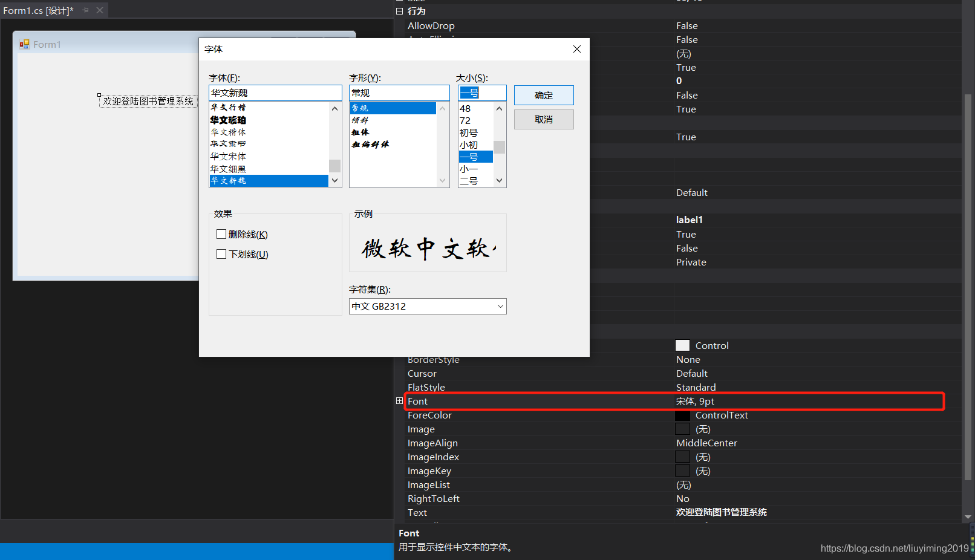This screenshot has height=560, width=975.
Task: Enable the 删除线 strikeout checkbox
Action: pos(221,234)
